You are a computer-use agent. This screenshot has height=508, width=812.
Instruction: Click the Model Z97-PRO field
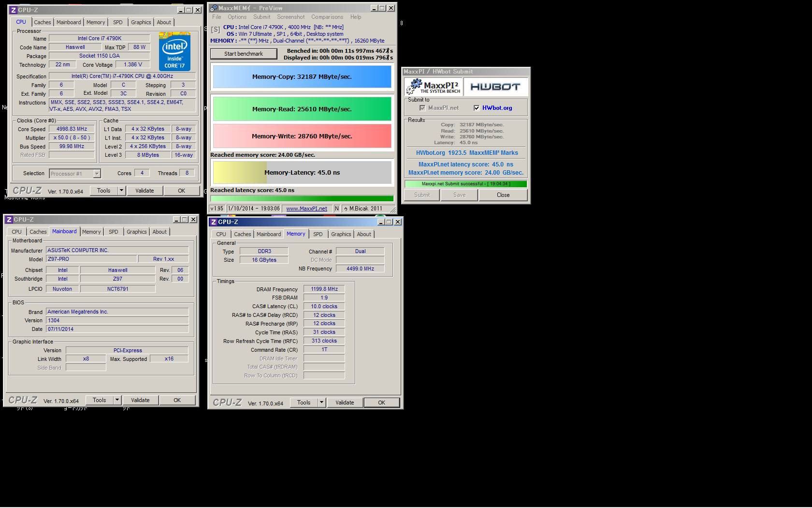[91, 259]
